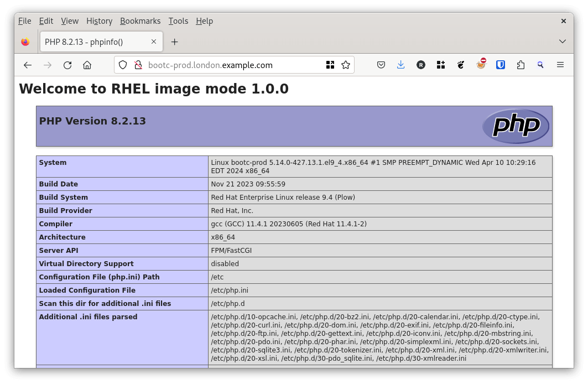
Task: Close the Firefox window
Action: [563, 21]
